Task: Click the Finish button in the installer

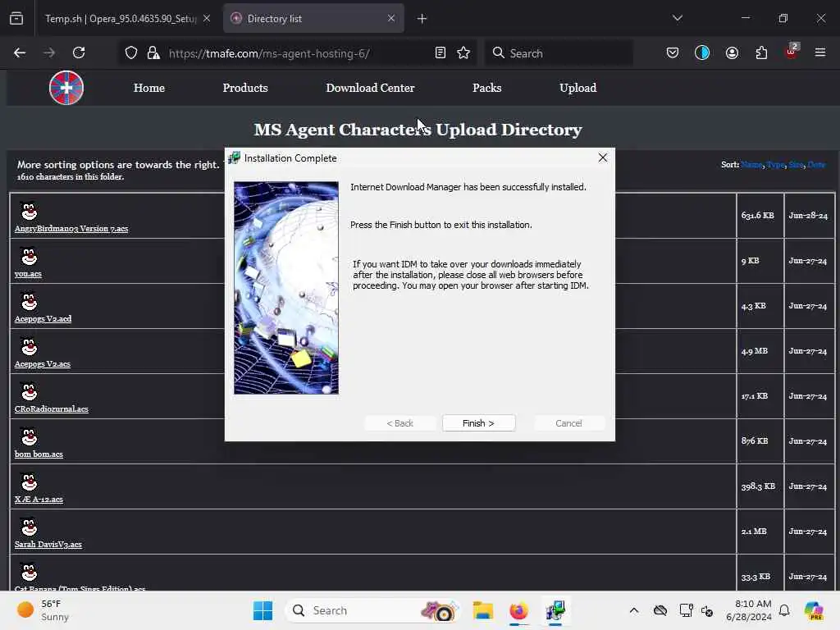Action: 478,423
